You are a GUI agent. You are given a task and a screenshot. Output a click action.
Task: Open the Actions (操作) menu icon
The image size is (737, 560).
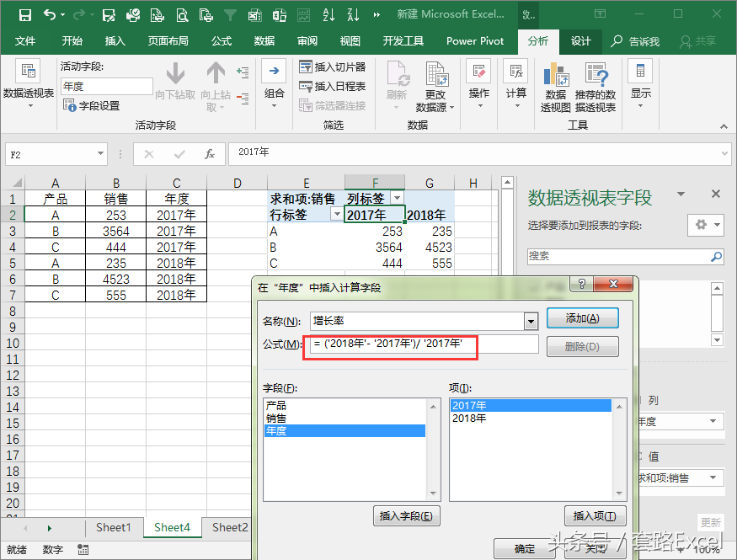click(478, 72)
